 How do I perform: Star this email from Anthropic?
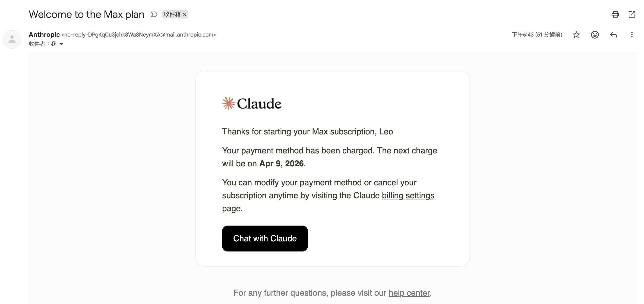pyautogui.click(x=576, y=35)
